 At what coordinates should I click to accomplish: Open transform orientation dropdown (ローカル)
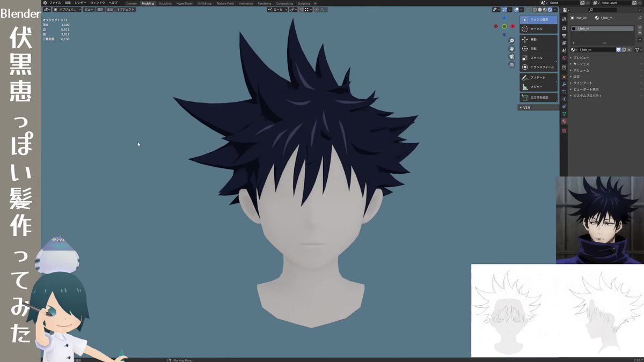(277, 10)
